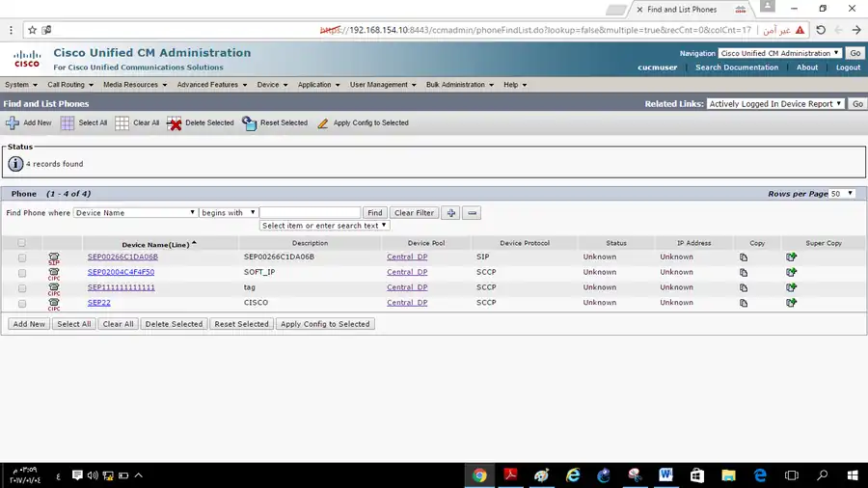Click the Find button
Image resolution: width=868 pixels, height=488 pixels.
(375, 213)
